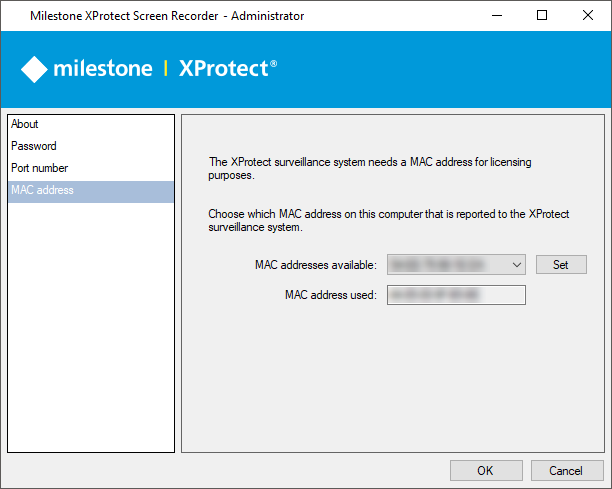Select Password in the left list
Image resolution: width=612 pixels, height=489 pixels.
pos(34,146)
